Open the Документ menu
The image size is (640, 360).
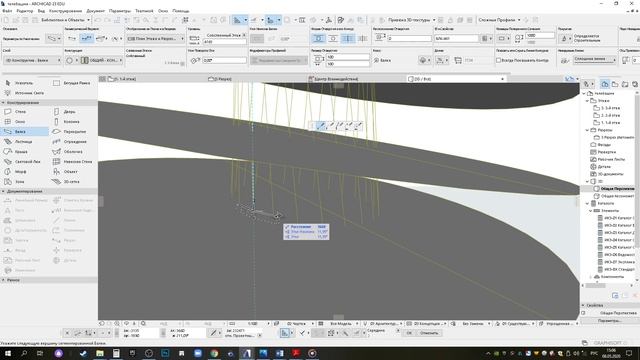pos(96,11)
